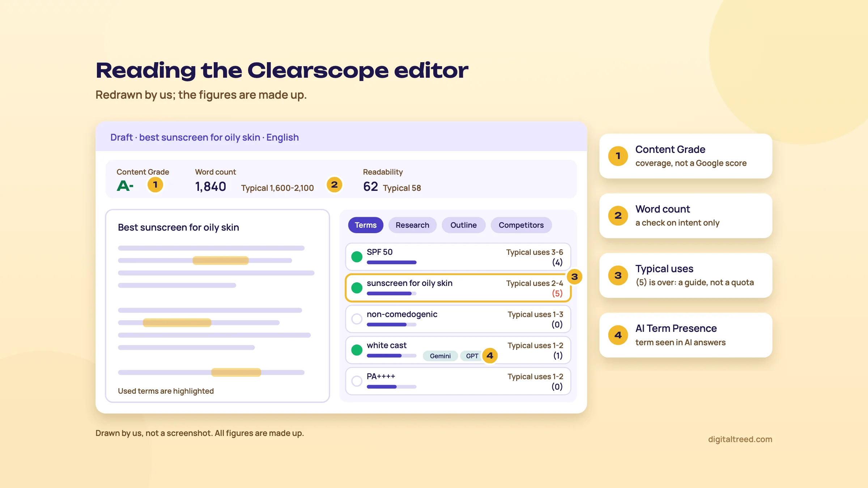Screen dimensions: 868x488
Task: Open the Terms tab
Action: (x=365, y=225)
